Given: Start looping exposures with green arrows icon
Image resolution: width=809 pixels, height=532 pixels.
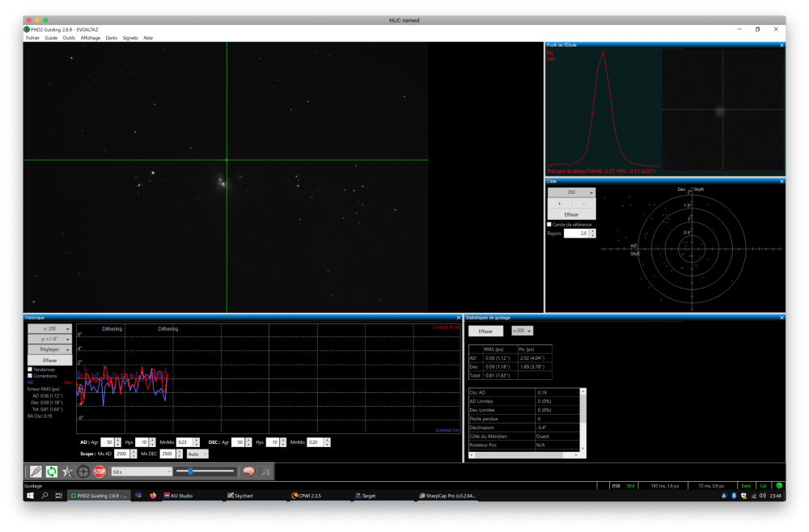Looking at the screenshot, I should point(52,471).
